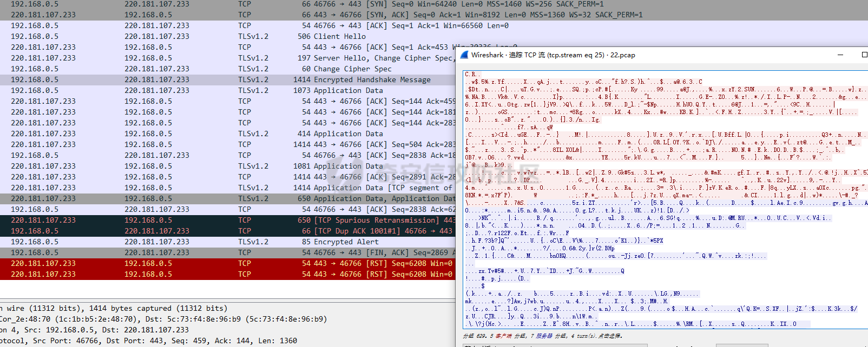The image size is (868, 347).
Task: Select the 1414-byte [ACK] Seq=2891 packet row
Action: [x=228, y=177]
